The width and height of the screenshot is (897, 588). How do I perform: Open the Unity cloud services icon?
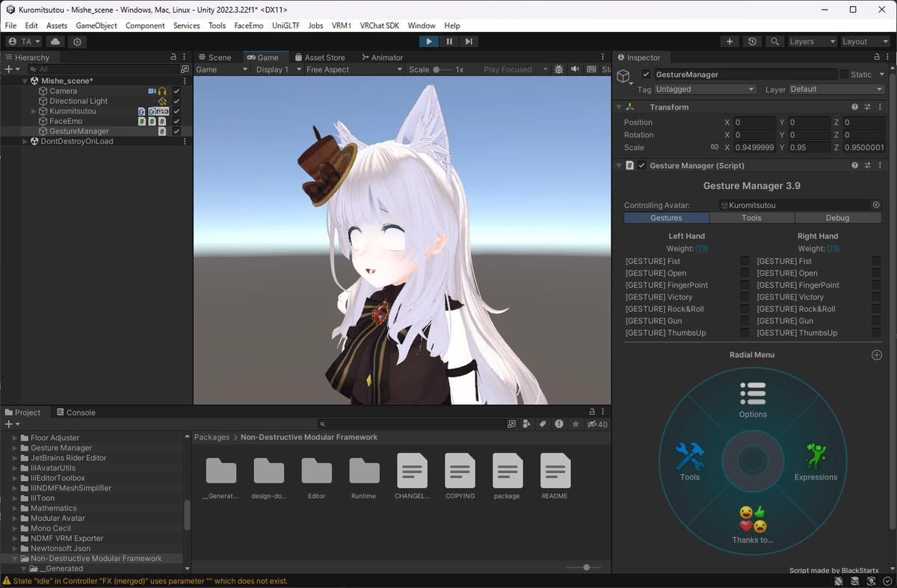(x=56, y=42)
